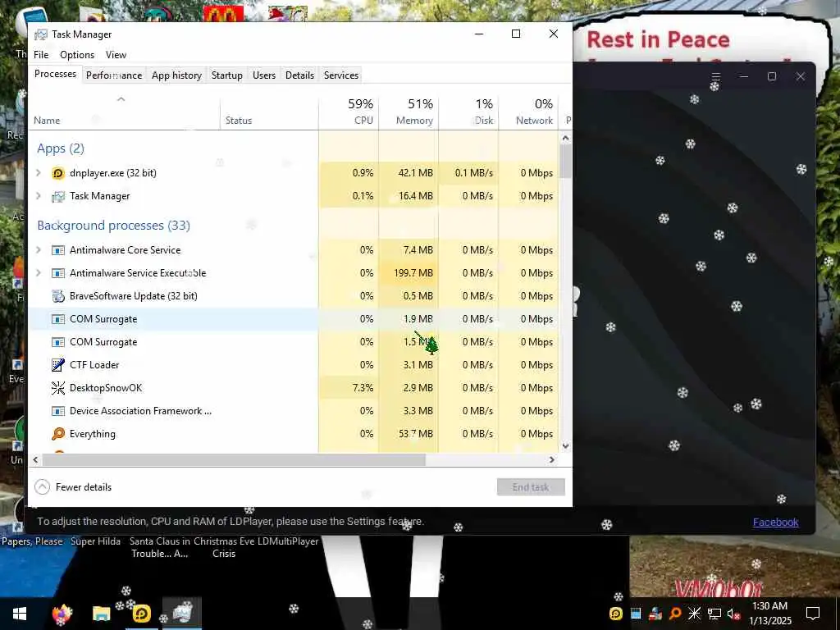Sort processes by Memory column header
This screenshot has height=630, width=840.
tap(409, 112)
